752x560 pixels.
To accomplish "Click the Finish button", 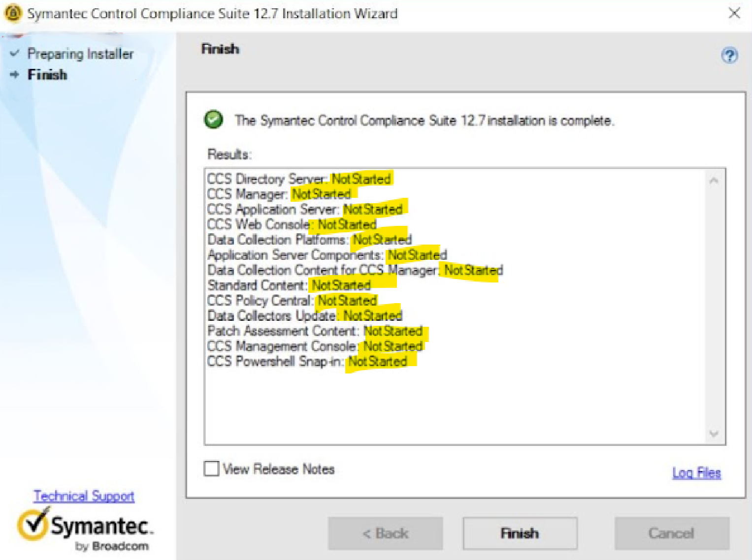I will (520, 533).
